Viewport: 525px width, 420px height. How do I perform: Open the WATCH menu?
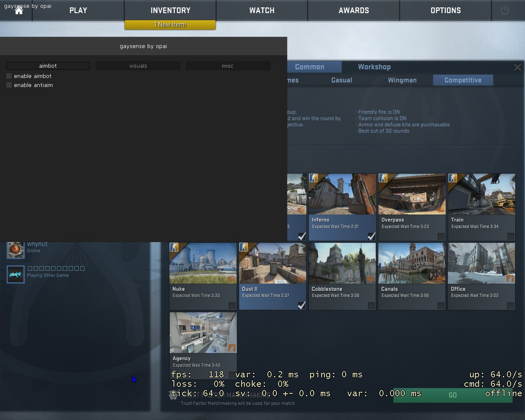pyautogui.click(x=262, y=11)
